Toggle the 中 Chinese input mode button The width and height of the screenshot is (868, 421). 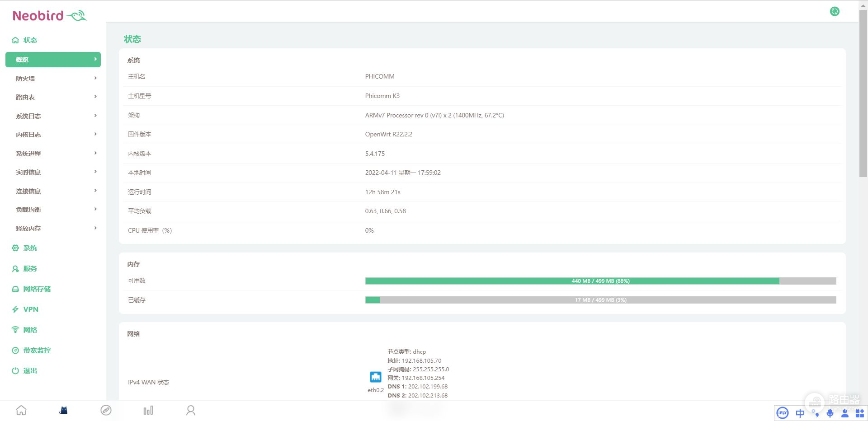point(800,413)
